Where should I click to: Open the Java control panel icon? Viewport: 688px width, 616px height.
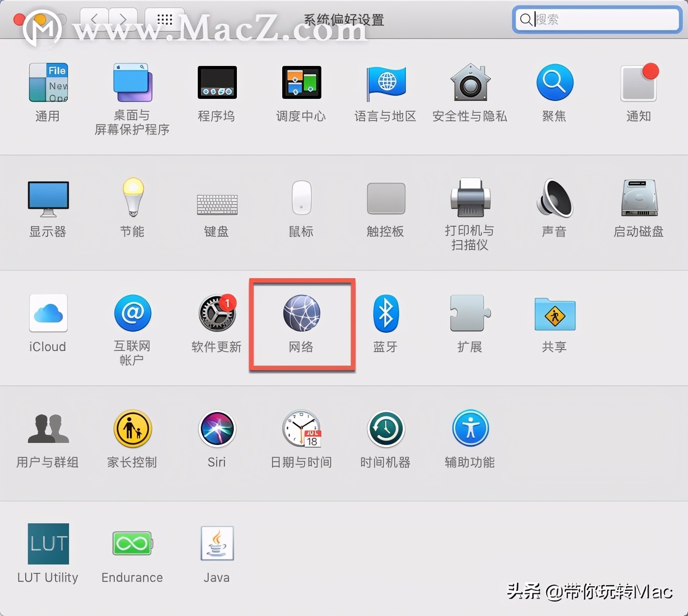pyautogui.click(x=216, y=543)
